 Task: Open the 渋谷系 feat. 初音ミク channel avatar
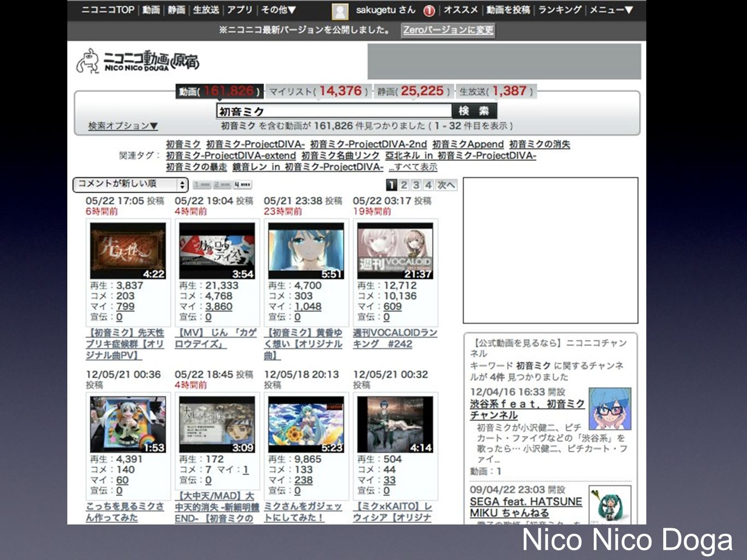point(610,409)
